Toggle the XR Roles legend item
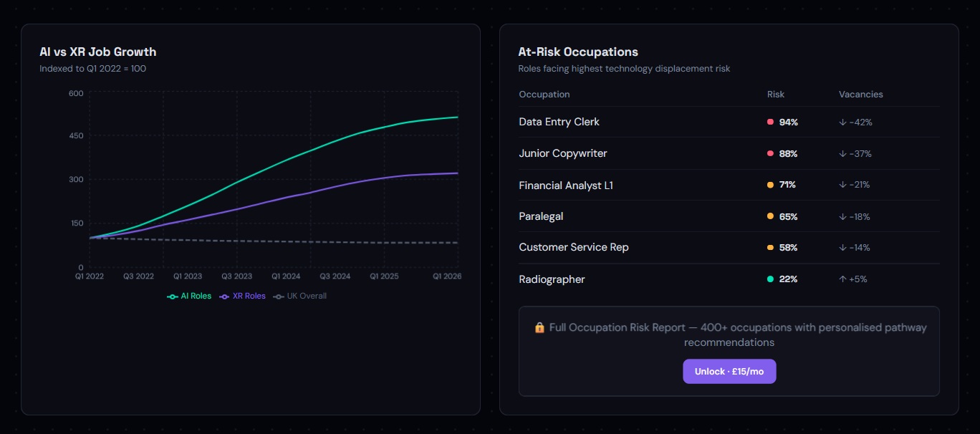980x434 pixels. 242,296
